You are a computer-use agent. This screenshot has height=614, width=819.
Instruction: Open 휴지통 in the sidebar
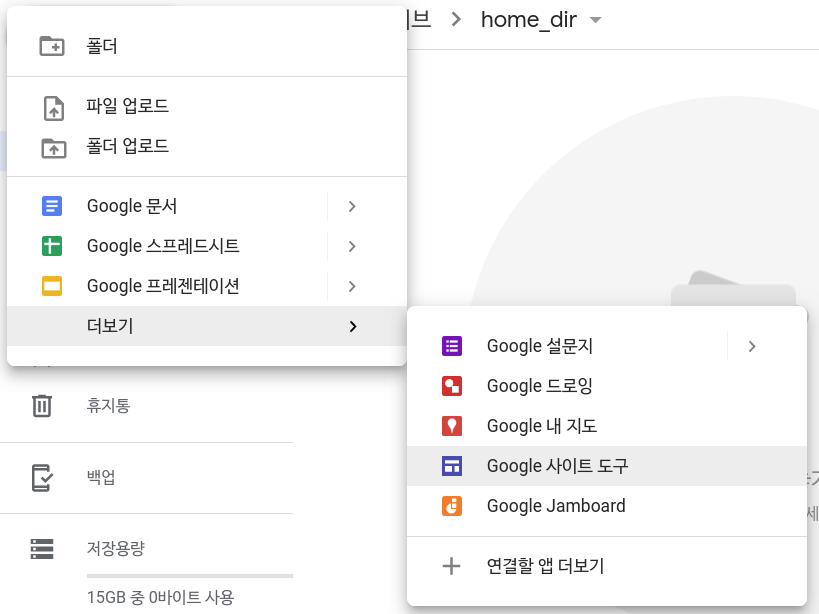pyautogui.click(x=108, y=406)
